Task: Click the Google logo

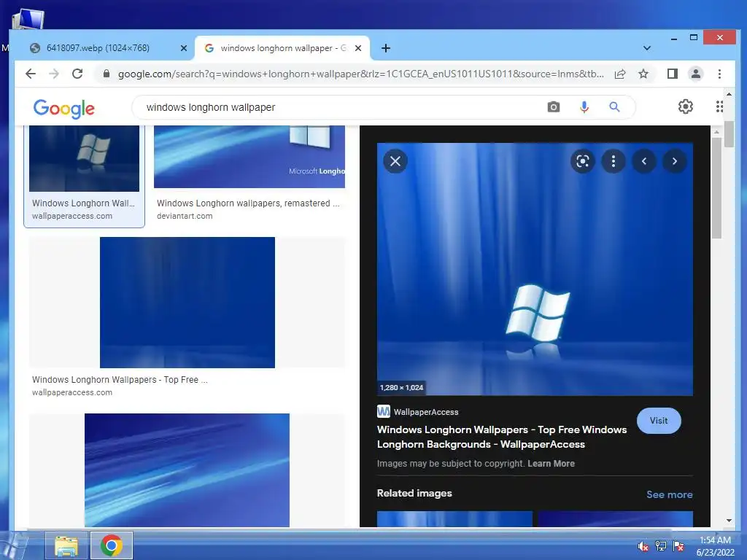Action: click(64, 109)
